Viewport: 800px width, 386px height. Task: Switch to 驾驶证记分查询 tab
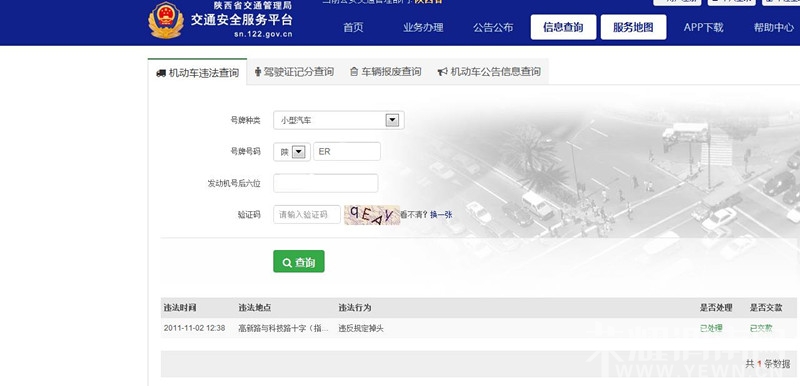click(294, 72)
